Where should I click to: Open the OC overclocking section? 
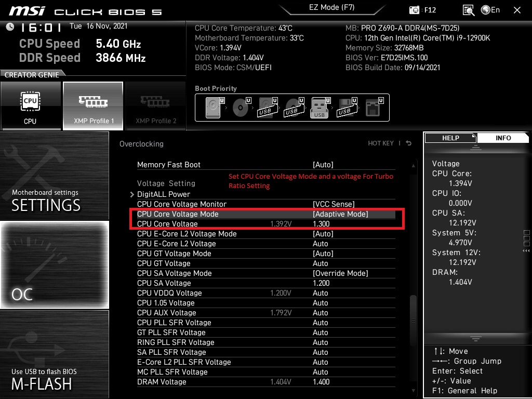[x=55, y=265]
